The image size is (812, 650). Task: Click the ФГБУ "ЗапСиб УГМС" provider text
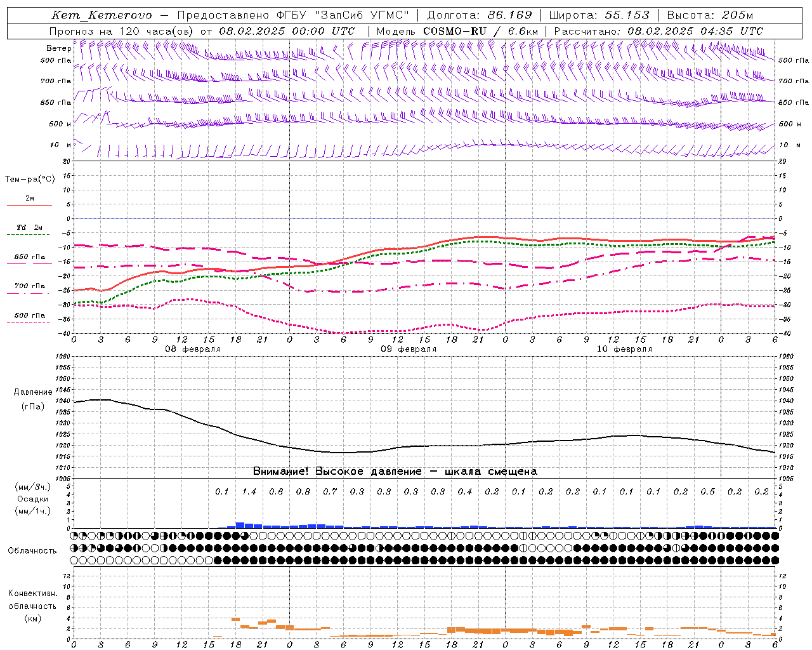(x=343, y=15)
